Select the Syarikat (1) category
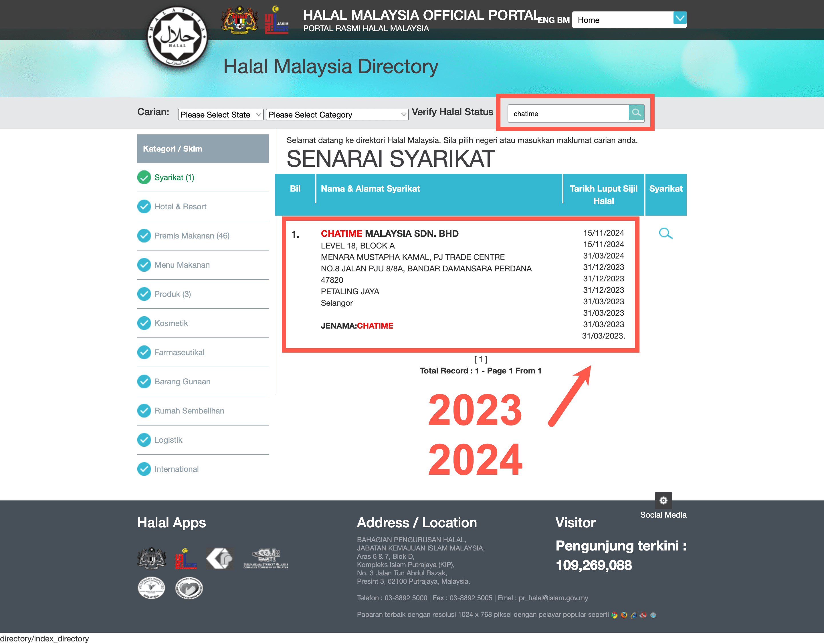The image size is (824, 644). pos(174,178)
